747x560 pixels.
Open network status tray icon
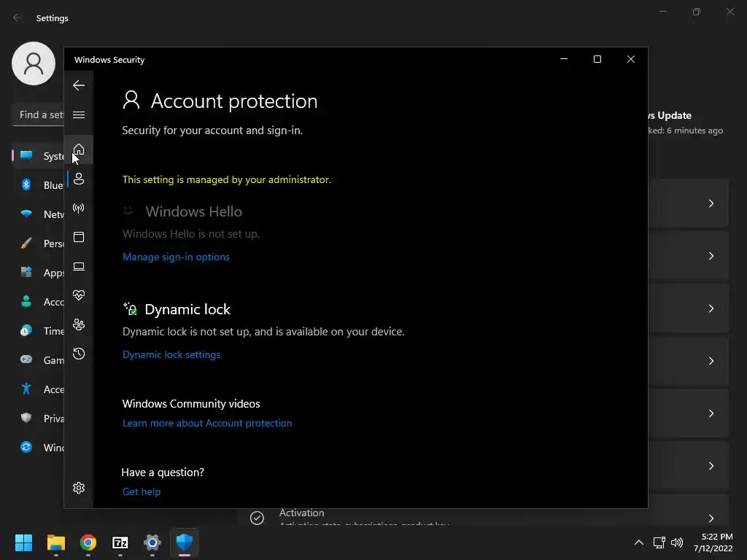[x=659, y=542]
